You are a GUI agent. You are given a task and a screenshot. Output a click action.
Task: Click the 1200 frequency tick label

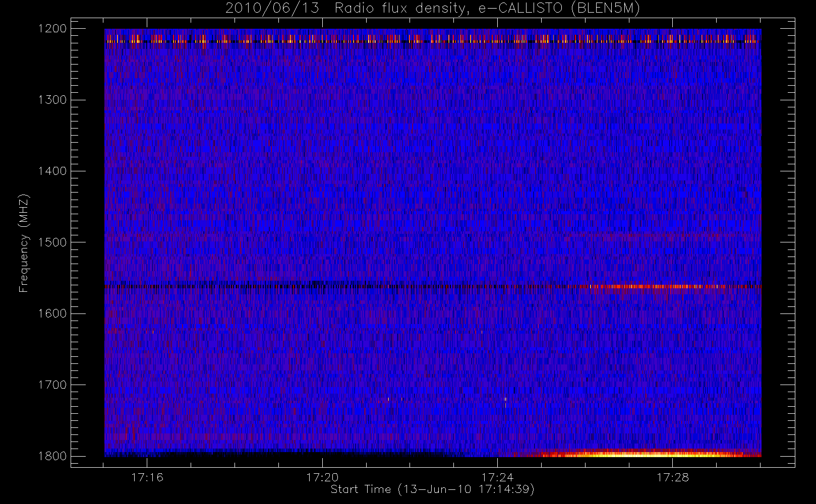(52, 29)
